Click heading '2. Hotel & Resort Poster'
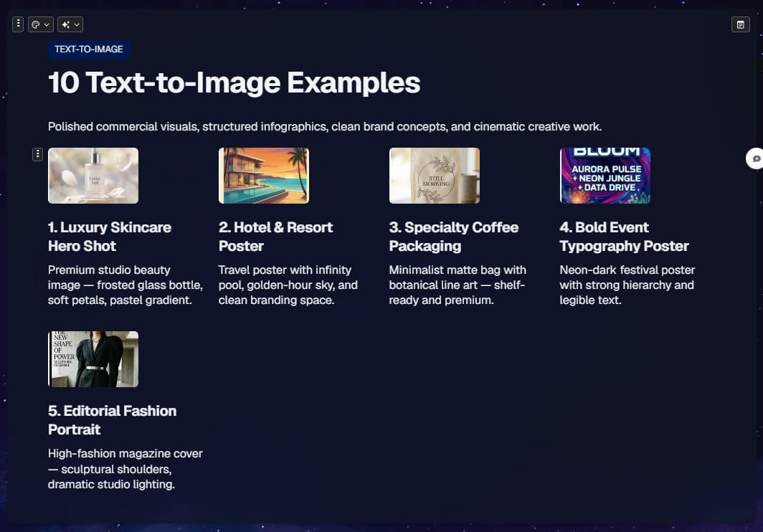763x532 pixels. click(x=275, y=237)
